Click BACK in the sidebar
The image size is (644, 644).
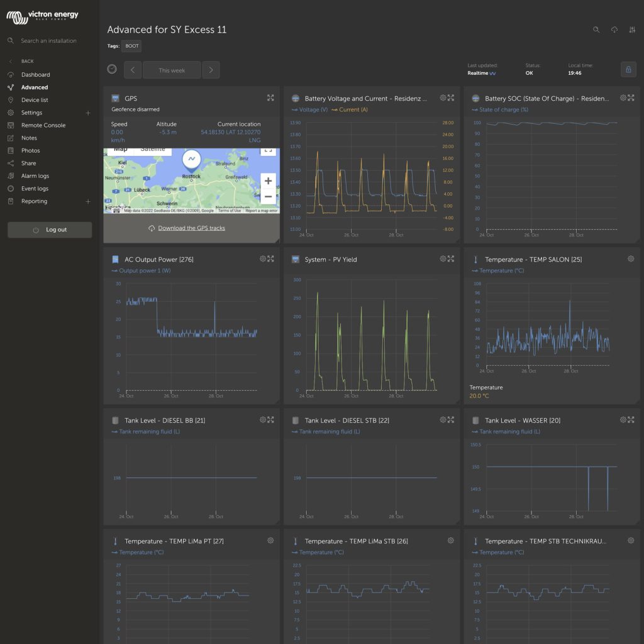[27, 61]
